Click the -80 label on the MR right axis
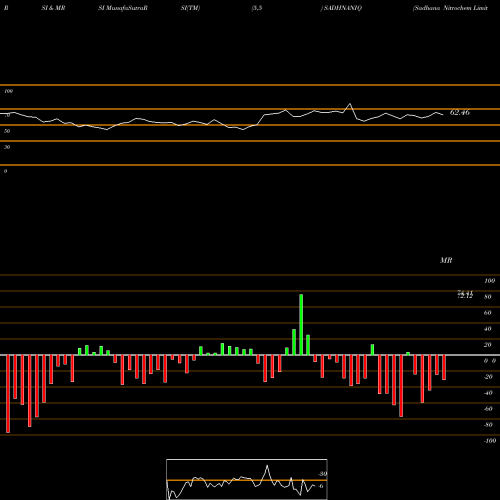Screen dimensions: 500x500 [x=488, y=425]
